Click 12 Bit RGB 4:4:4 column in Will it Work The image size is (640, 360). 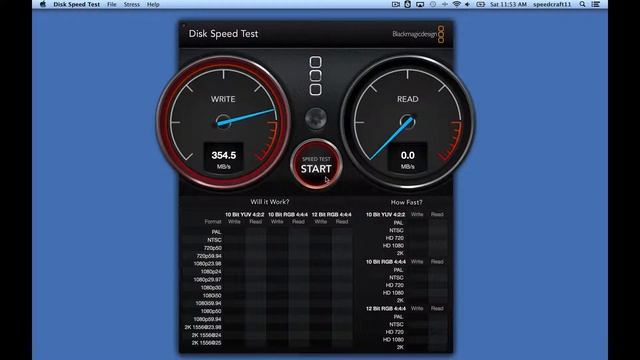[x=331, y=214]
